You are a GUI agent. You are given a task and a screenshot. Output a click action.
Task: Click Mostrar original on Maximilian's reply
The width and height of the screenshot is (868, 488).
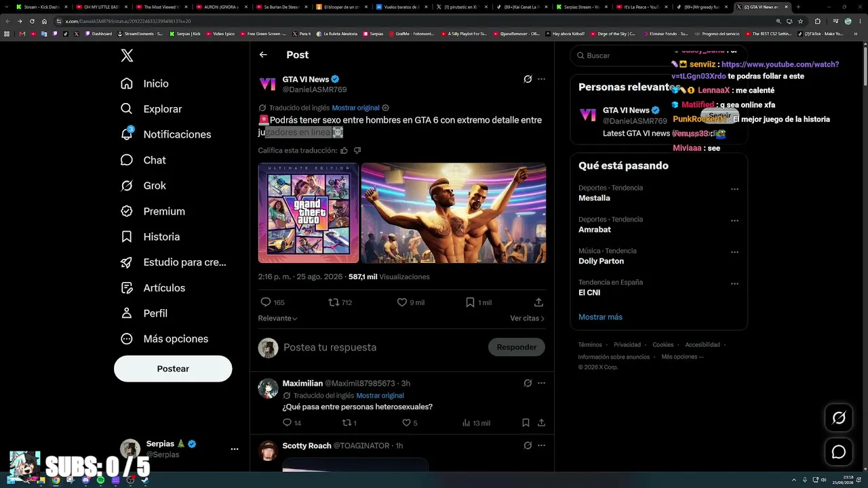[x=380, y=396]
